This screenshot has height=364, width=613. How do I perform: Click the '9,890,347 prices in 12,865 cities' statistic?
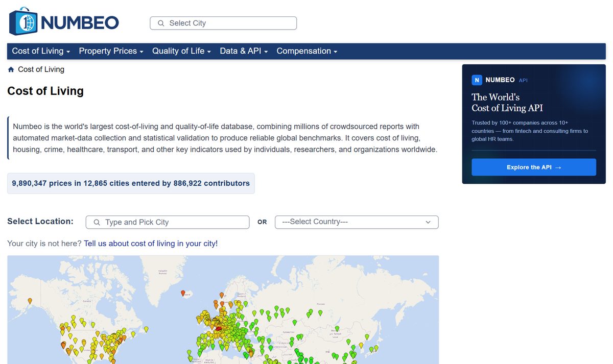tap(131, 183)
